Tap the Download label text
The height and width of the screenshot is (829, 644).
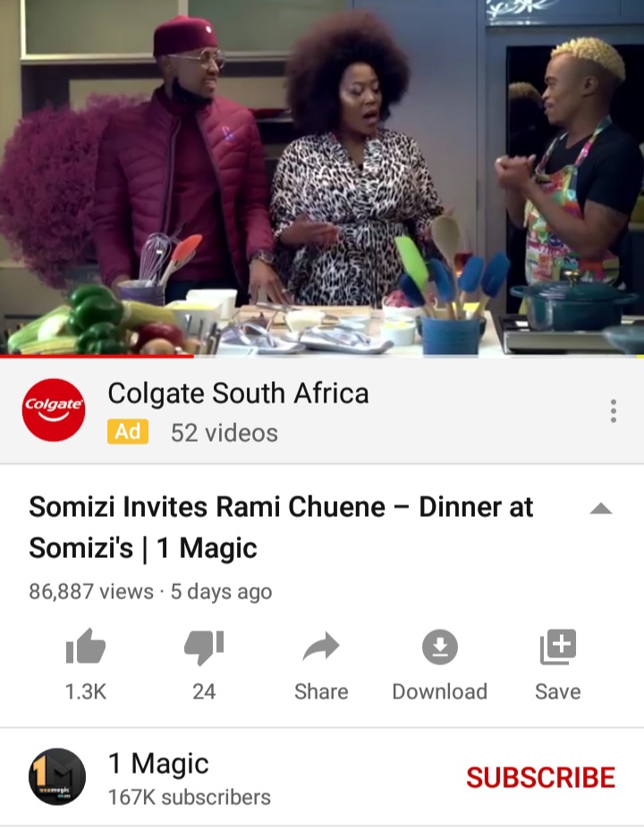tap(439, 691)
